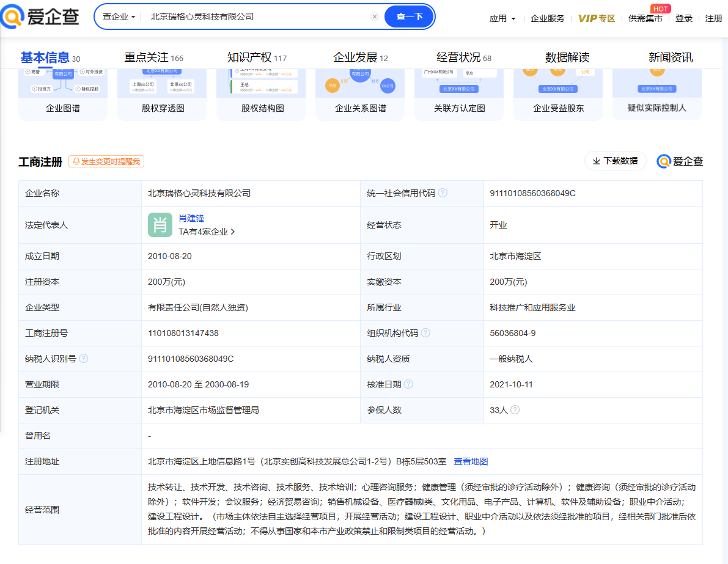Go to the VIP专区 page
The image size is (728, 564).
(597, 18)
